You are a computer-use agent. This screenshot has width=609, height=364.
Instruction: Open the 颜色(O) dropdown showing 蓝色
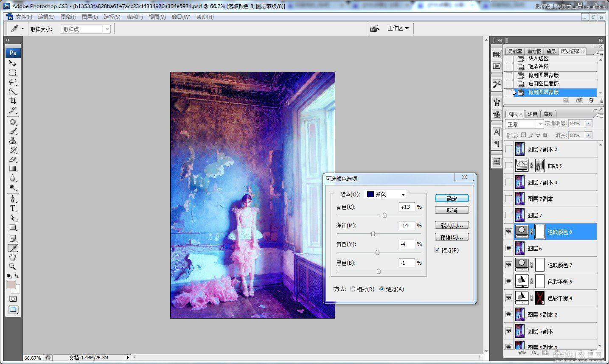tap(385, 194)
